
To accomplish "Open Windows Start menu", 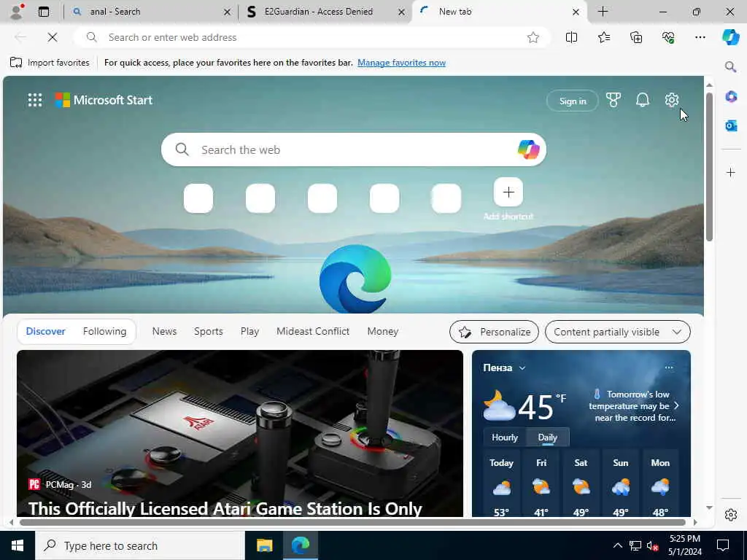I will [x=18, y=545].
